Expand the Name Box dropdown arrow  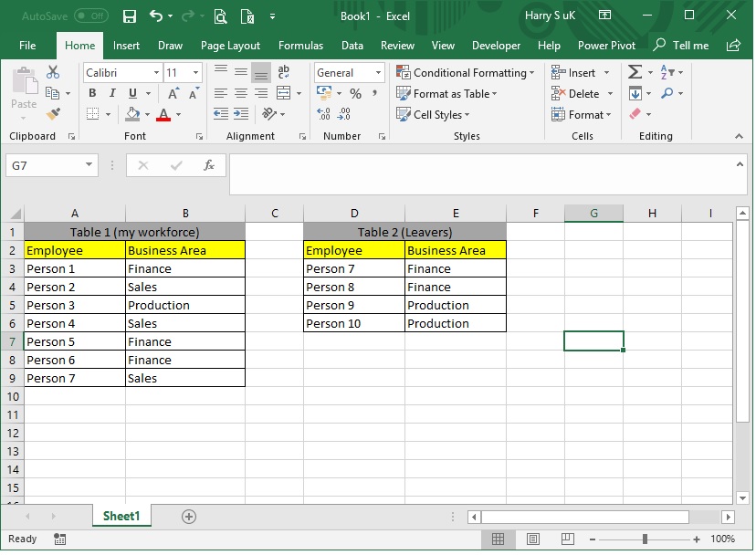pyautogui.click(x=89, y=165)
